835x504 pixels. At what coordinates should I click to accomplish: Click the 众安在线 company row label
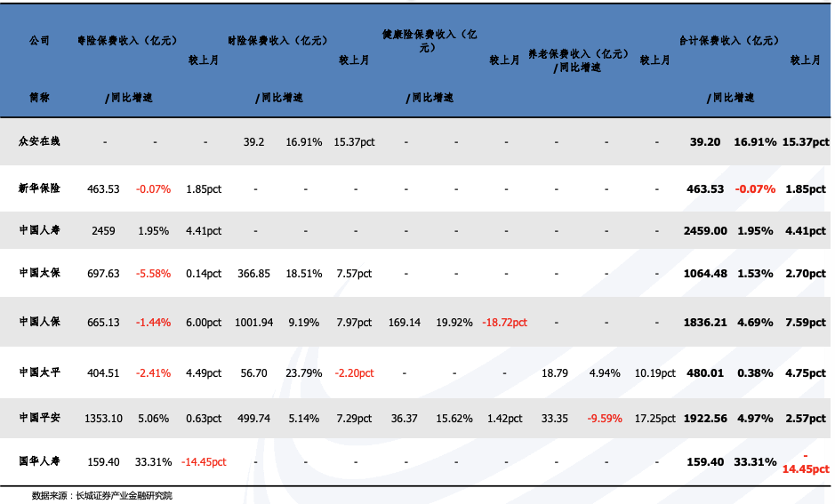coord(39,141)
